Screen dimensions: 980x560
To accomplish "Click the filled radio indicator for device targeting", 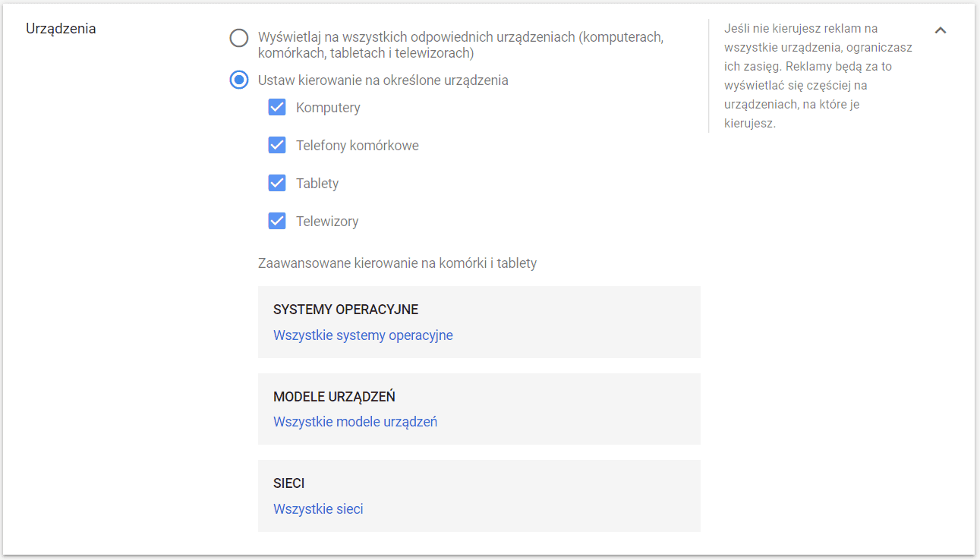I will click(x=239, y=79).
